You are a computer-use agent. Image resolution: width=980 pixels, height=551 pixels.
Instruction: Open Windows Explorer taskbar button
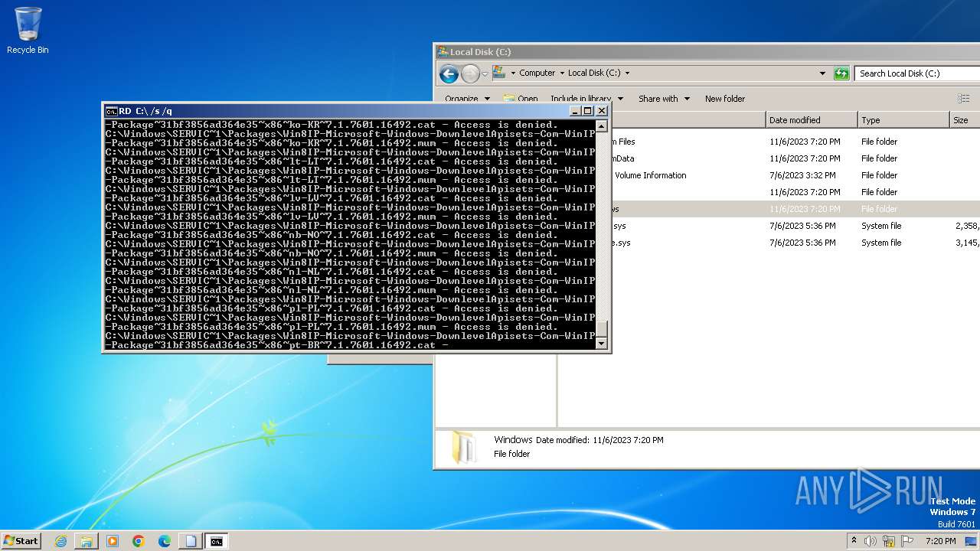(x=87, y=541)
